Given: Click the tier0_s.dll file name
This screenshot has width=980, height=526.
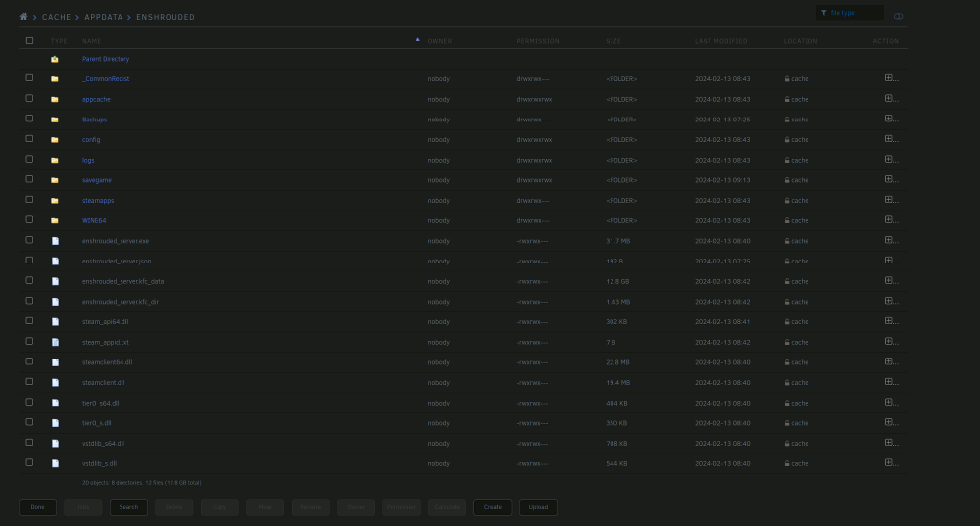Looking at the screenshot, I should (97, 423).
